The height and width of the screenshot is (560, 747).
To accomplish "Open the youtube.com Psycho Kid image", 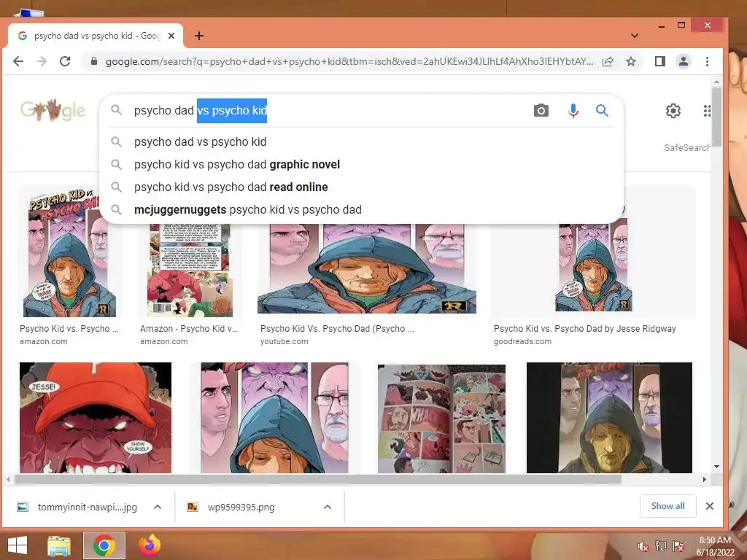I will pyautogui.click(x=366, y=268).
